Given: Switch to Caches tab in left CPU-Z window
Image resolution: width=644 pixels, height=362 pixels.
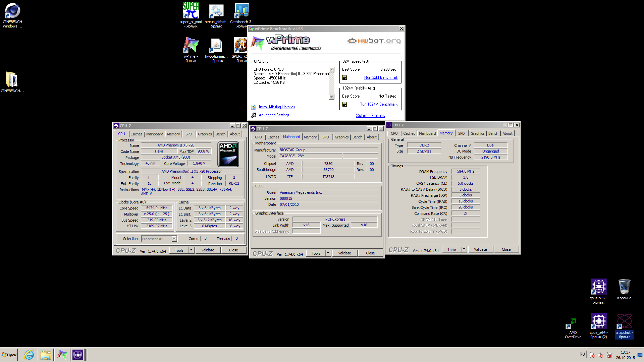Looking at the screenshot, I should [136, 134].
